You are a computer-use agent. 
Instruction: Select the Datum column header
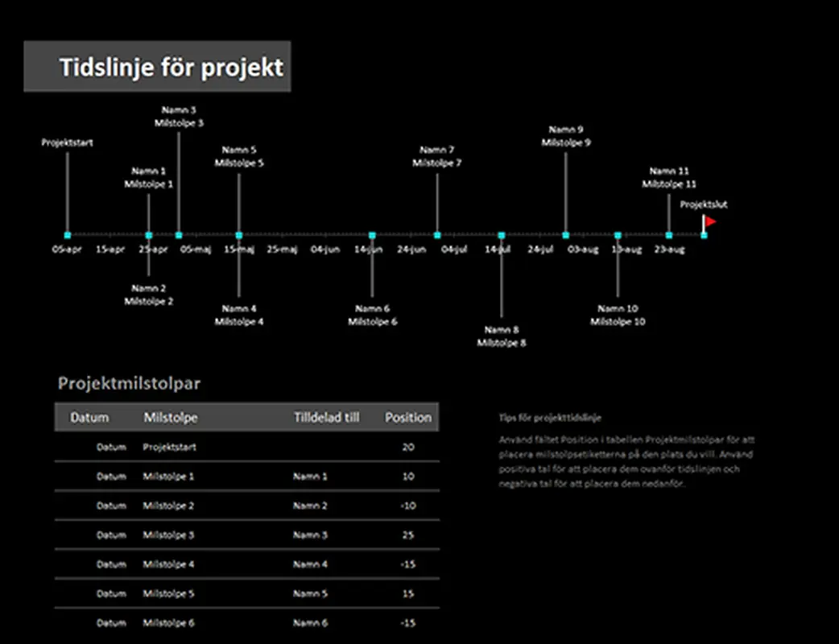89,418
